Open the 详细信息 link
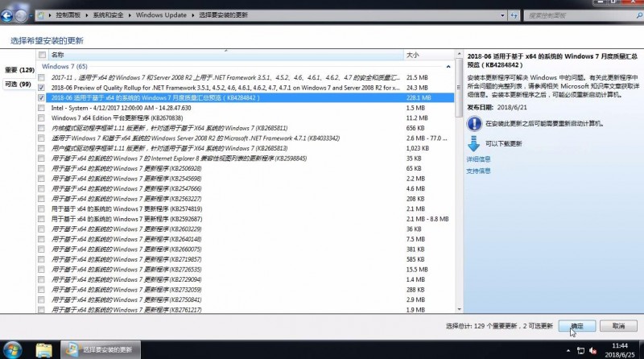 (478, 159)
